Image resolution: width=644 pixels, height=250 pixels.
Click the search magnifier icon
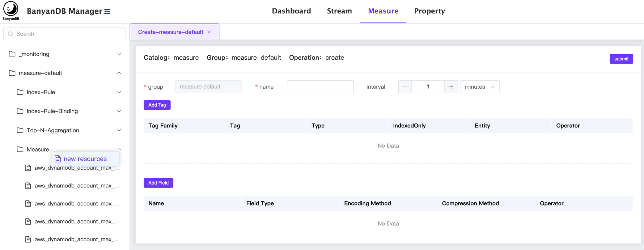tap(10, 34)
